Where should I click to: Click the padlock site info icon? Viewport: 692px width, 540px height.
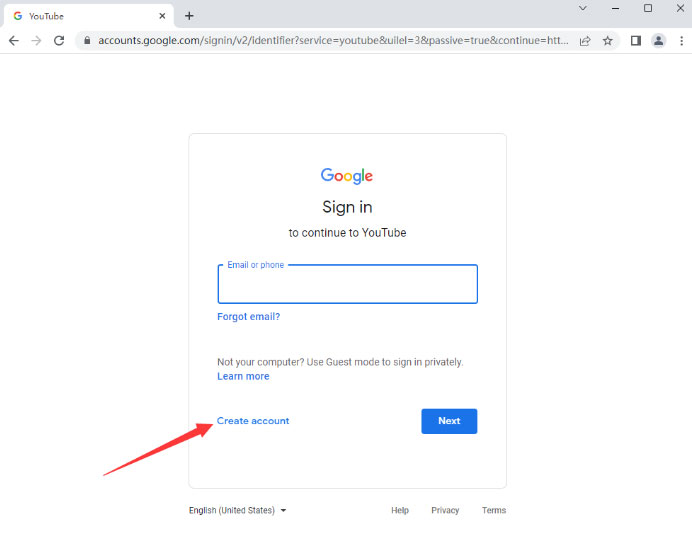coord(87,41)
